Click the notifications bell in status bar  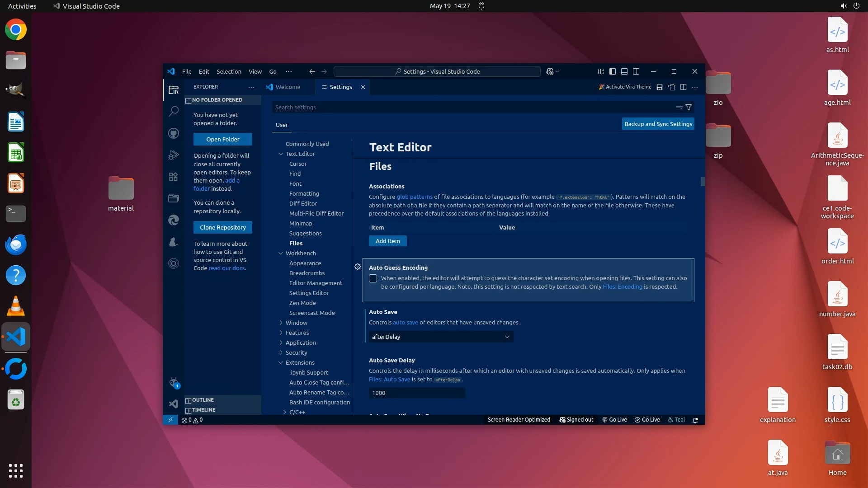pos(695,420)
